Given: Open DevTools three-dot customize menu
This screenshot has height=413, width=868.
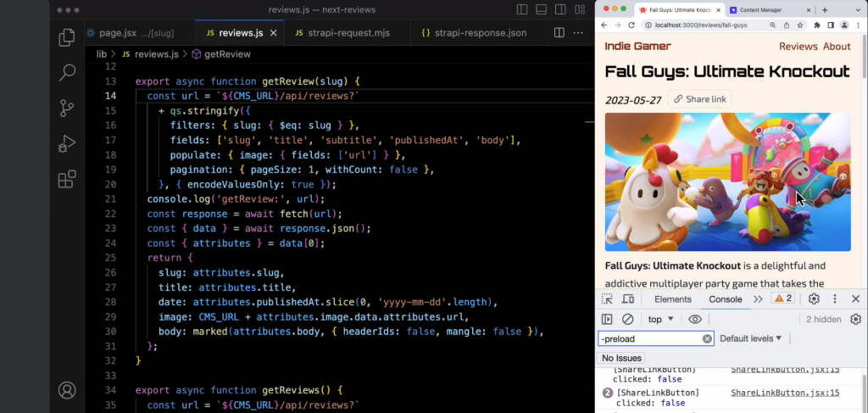Looking at the screenshot, I should point(835,299).
